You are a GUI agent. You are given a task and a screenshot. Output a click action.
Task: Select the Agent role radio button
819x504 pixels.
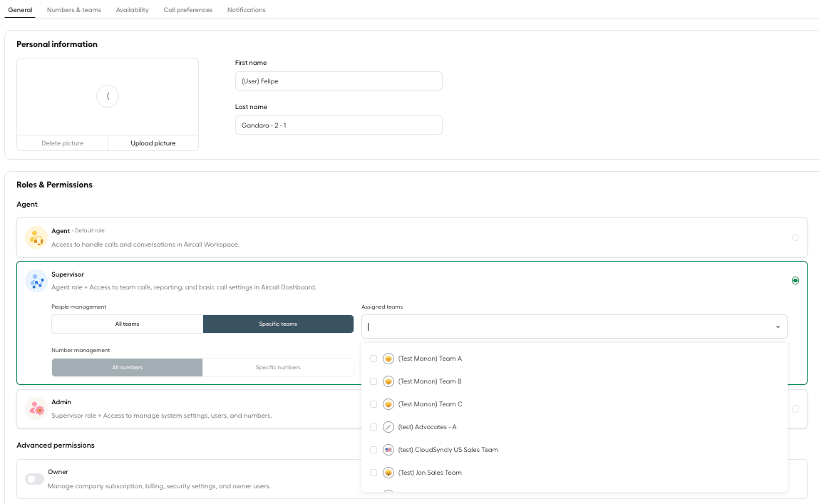(795, 237)
